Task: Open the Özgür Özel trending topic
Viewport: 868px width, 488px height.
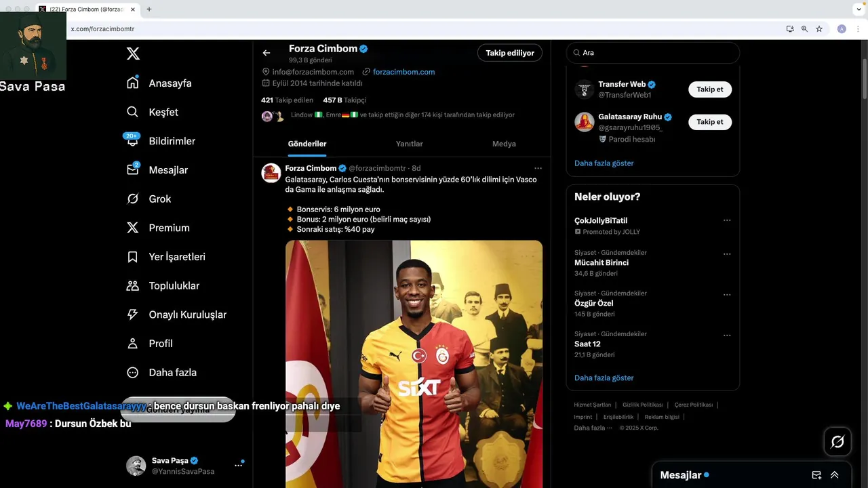Action: pos(594,304)
